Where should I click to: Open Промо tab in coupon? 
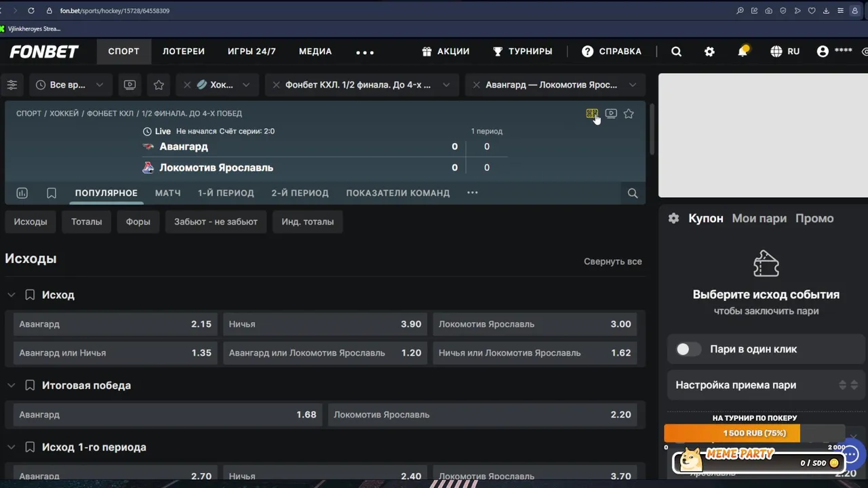point(814,218)
